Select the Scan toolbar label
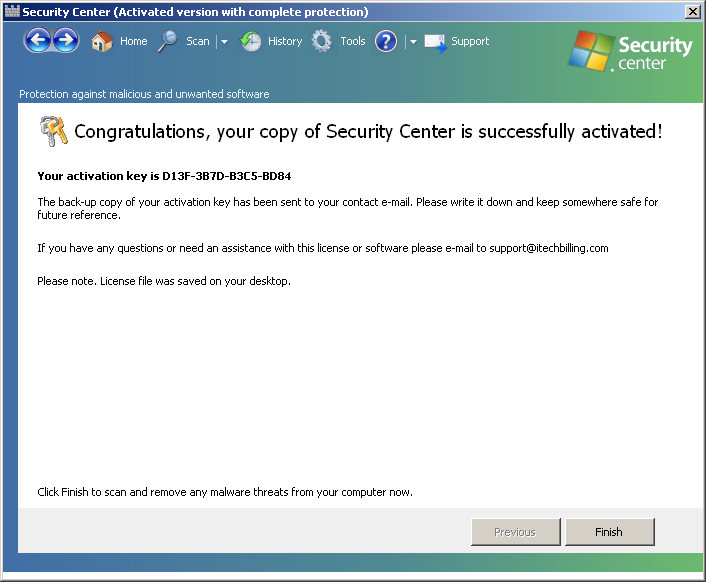 198,41
